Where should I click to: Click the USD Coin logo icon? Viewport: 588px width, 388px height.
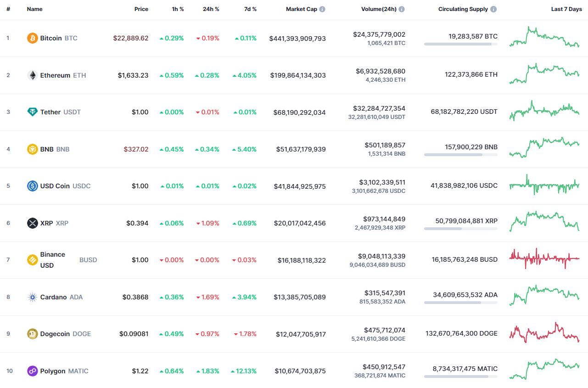[x=32, y=186]
